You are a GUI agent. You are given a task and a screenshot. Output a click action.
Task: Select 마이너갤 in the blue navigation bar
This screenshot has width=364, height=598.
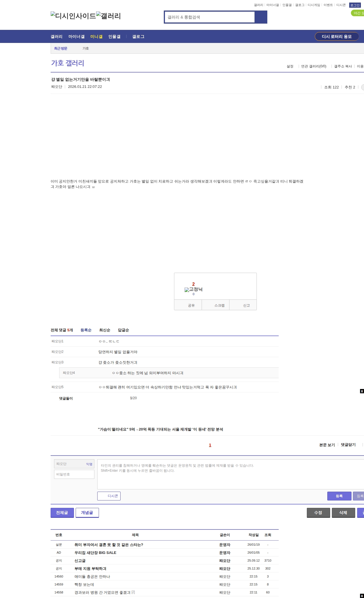(x=76, y=36)
